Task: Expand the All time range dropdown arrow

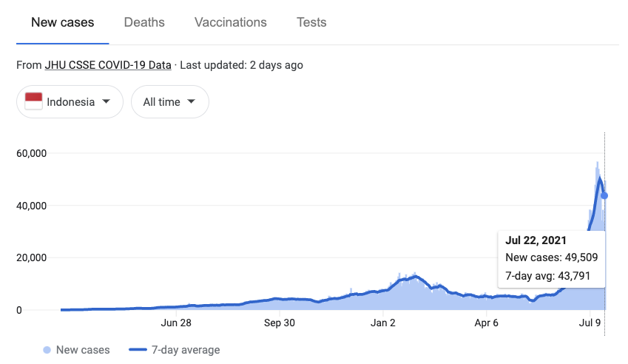Action: click(x=192, y=101)
